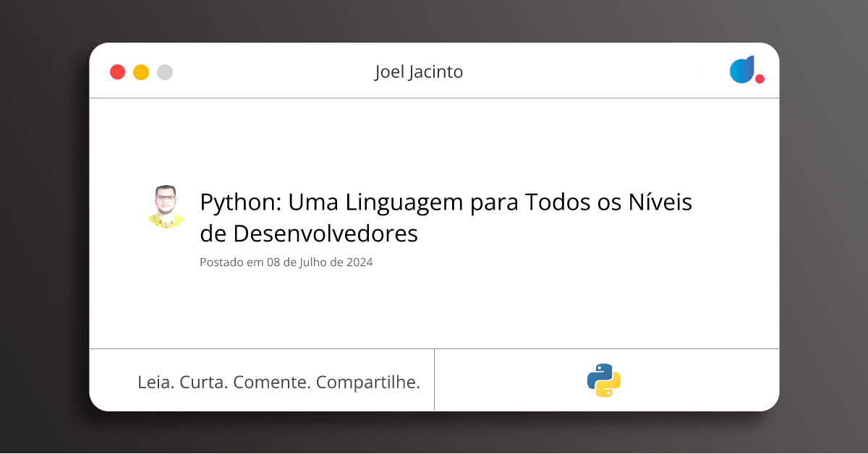Click the gray window dot

165,72
